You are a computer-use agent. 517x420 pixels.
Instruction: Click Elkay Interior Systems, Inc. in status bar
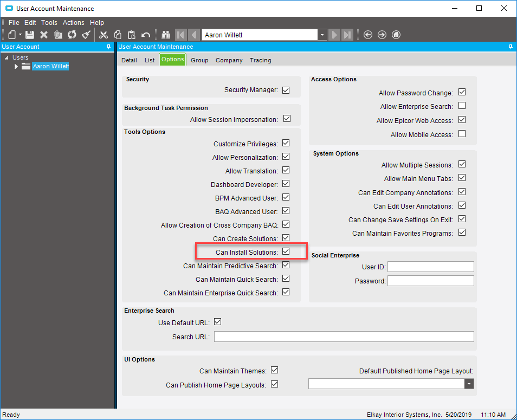coord(404,415)
